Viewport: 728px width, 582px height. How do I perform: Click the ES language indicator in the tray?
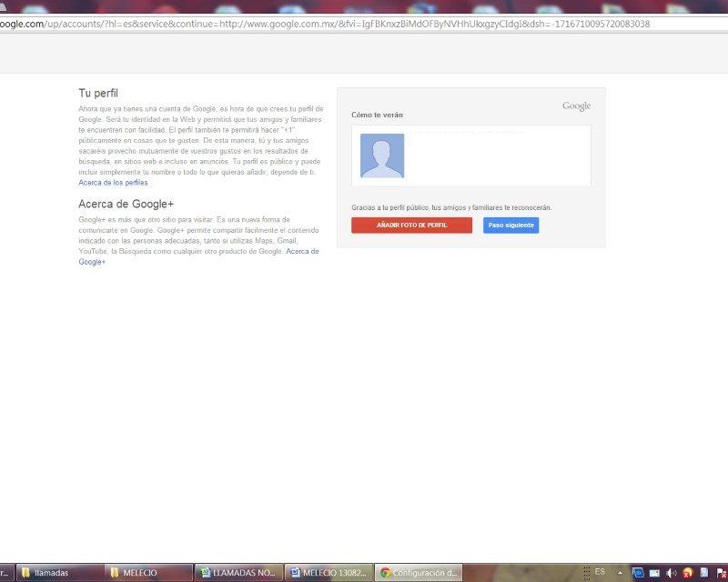(x=600, y=571)
